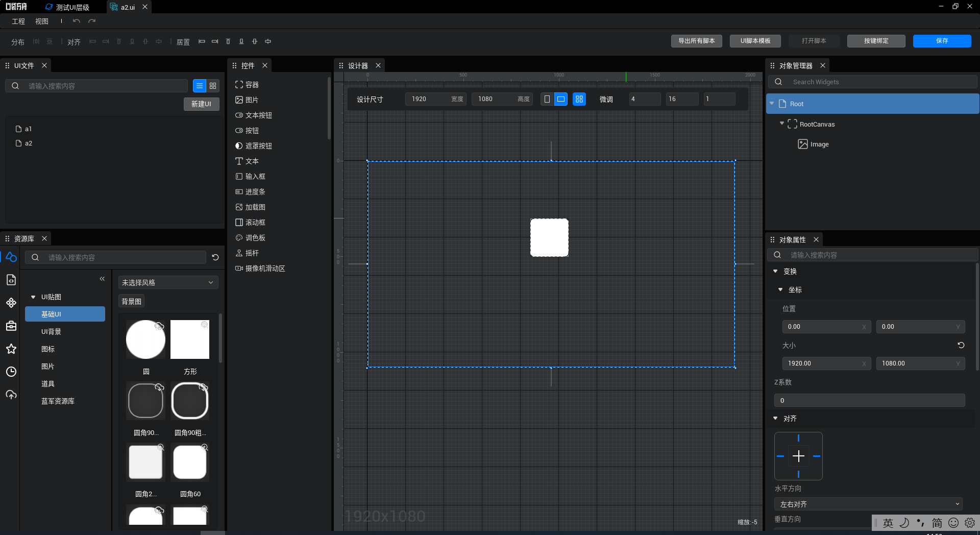
Task: Click the 按键绑定 button
Action: click(x=876, y=41)
